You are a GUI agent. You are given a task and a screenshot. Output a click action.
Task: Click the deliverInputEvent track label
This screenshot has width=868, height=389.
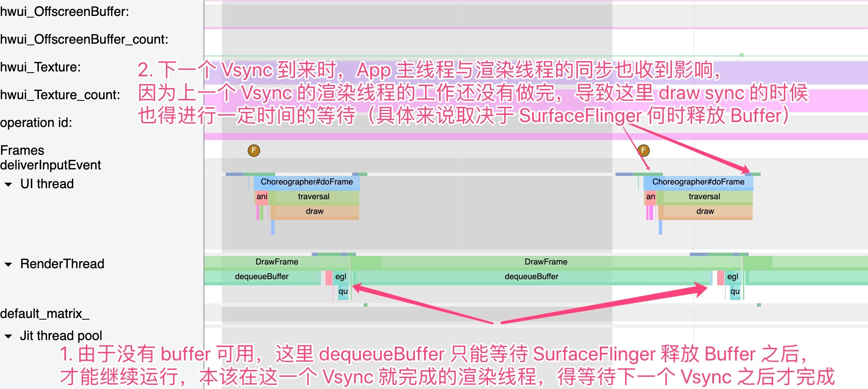(50, 165)
